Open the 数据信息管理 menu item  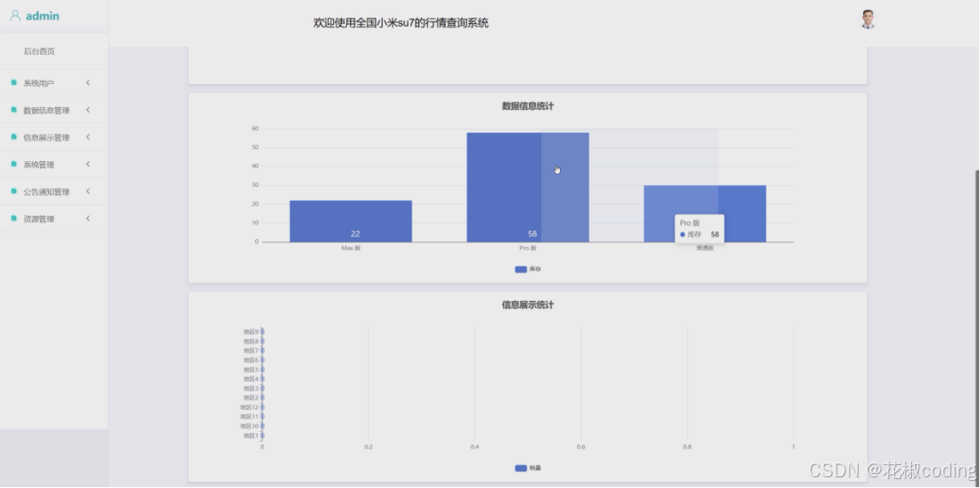pos(54,110)
